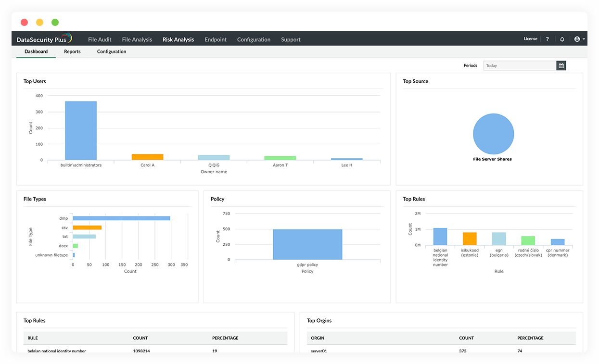Open the user account menu icon
Image resolution: width=599 pixels, height=364 pixels.
(579, 39)
